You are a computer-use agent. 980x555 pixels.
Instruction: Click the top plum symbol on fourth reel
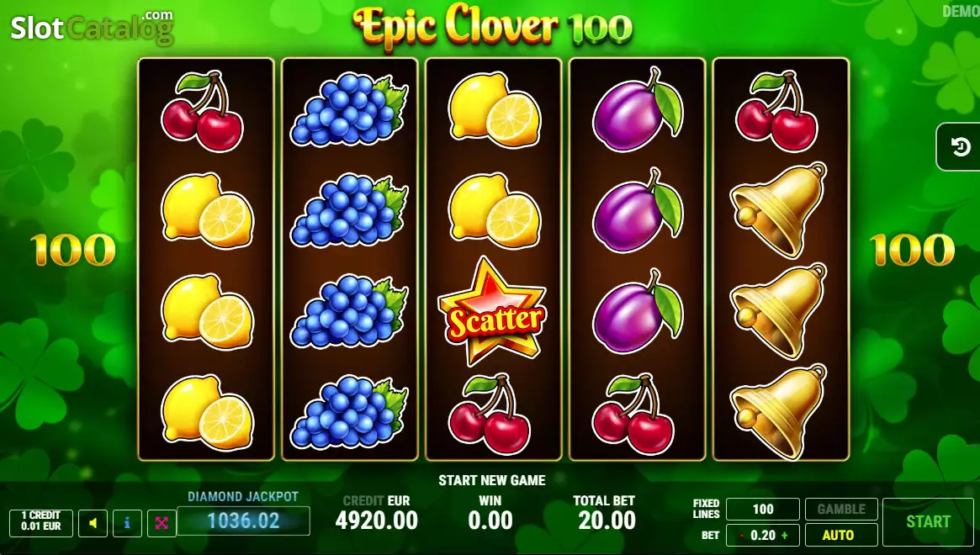[x=638, y=110]
